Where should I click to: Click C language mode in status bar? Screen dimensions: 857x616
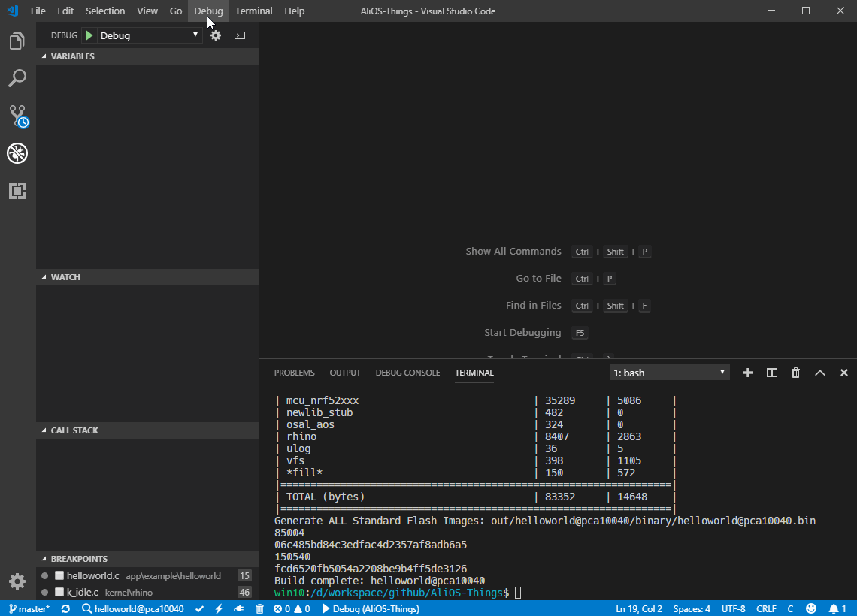[790, 609]
